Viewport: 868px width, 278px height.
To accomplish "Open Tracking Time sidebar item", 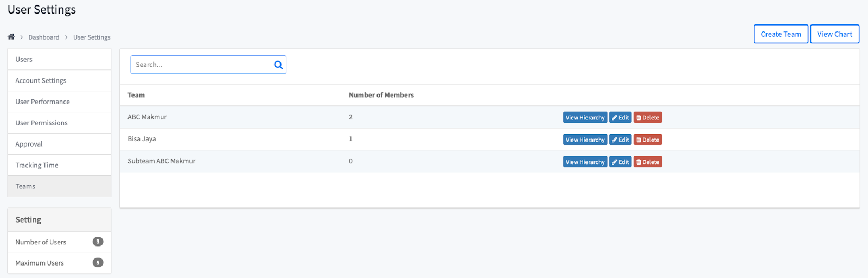I will click(x=59, y=165).
